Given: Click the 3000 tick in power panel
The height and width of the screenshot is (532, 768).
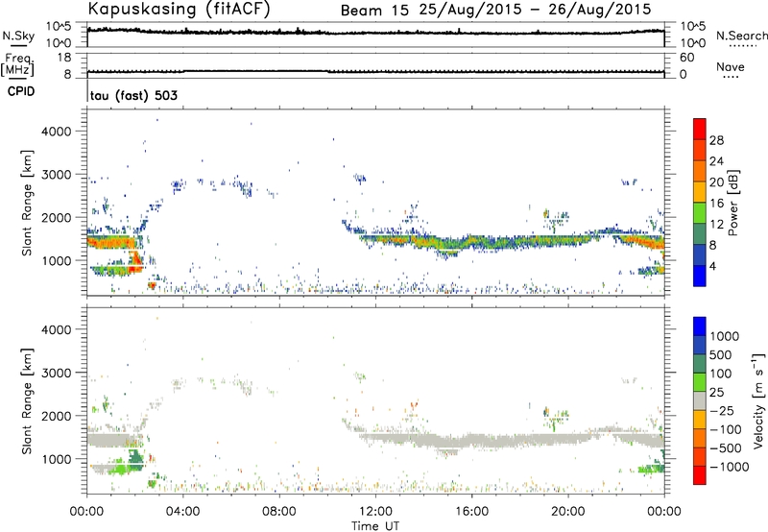Looking at the screenshot, I should click(x=57, y=175).
